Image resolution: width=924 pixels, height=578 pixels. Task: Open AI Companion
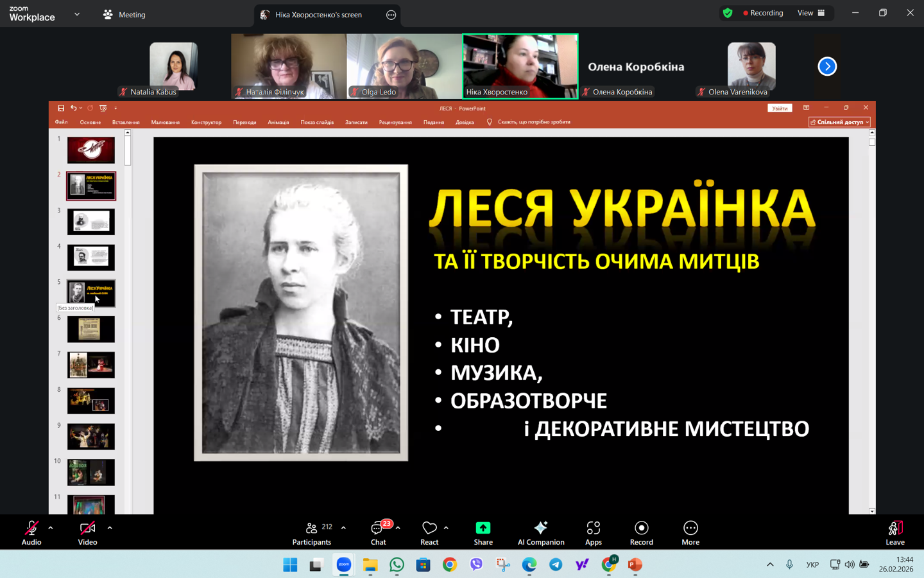540,532
